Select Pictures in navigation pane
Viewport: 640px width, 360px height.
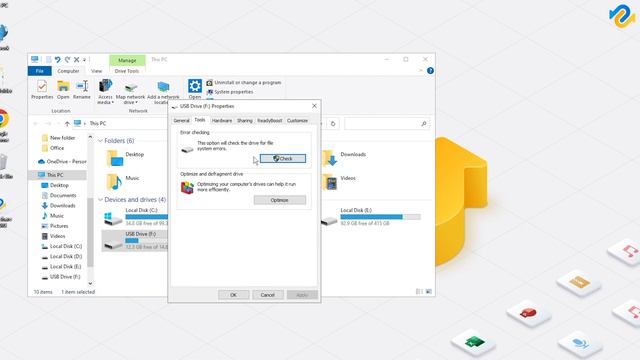[55, 226]
